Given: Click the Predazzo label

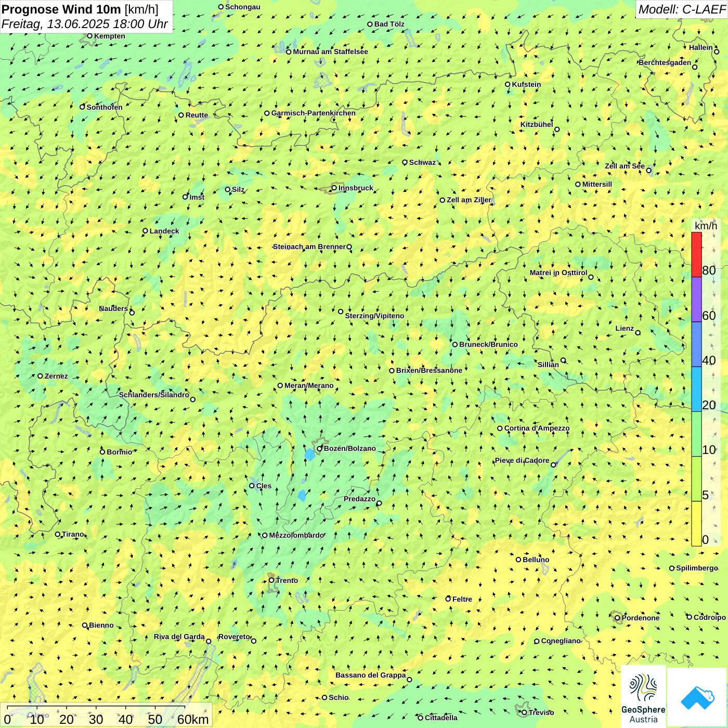Looking at the screenshot, I should (359, 499).
